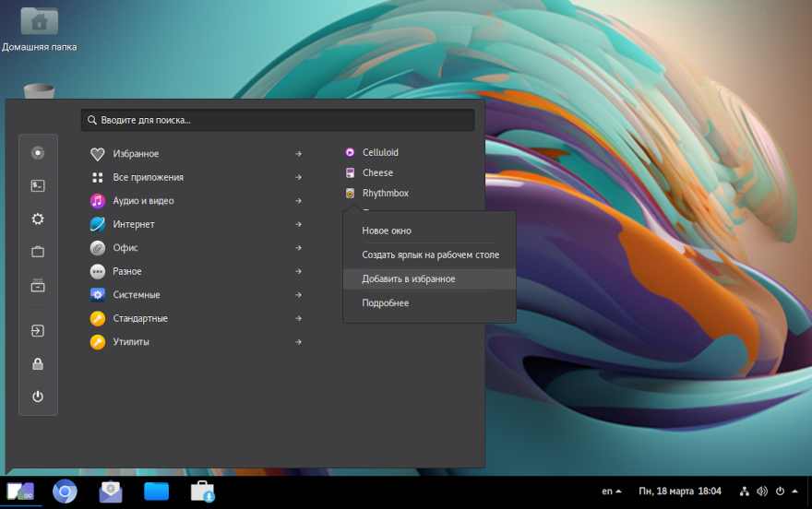The width and height of the screenshot is (812, 509).
Task: Expand the Офис category arrow
Action: pyautogui.click(x=298, y=248)
